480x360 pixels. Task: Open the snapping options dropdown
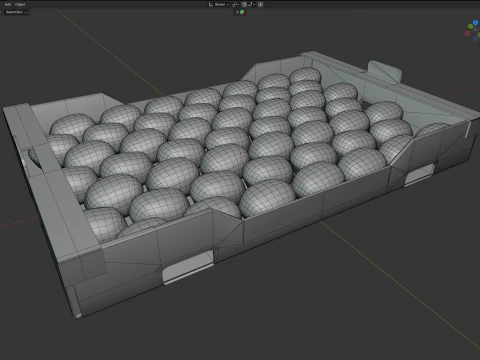[x=252, y=4]
